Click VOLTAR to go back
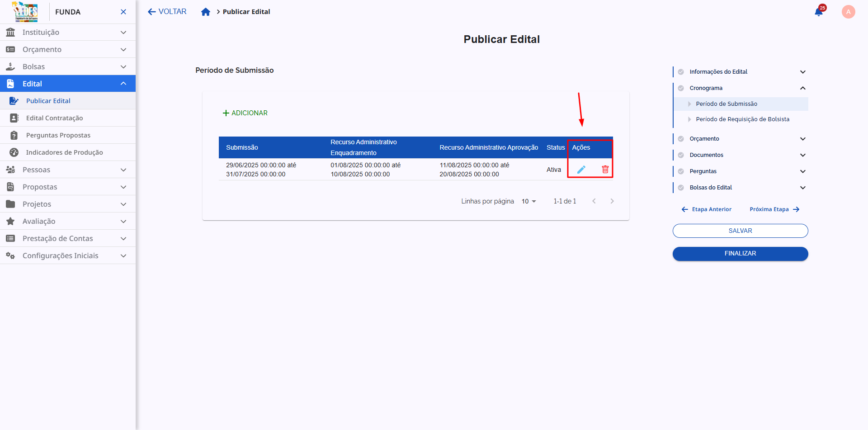This screenshot has height=430, width=868. point(167,11)
